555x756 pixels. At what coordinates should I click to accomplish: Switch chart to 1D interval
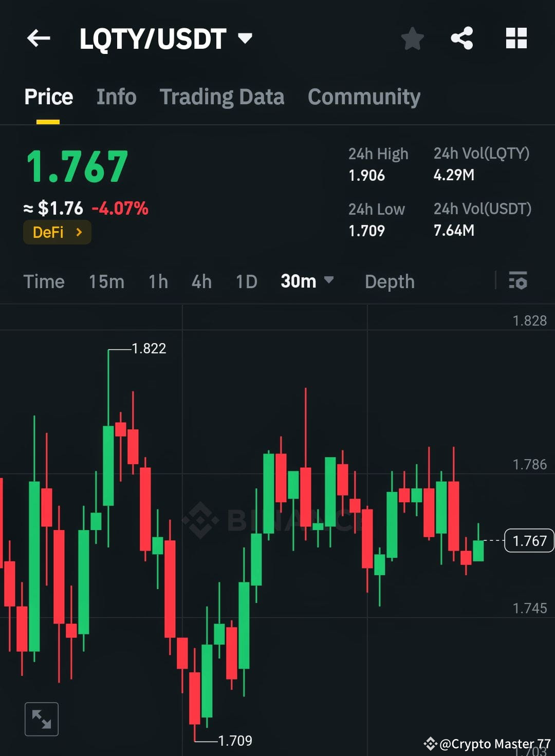[246, 281]
